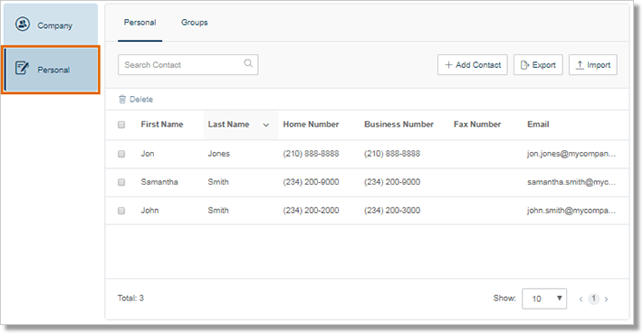Screen dimensions: 644x335
Task: Click the Export button
Action: [x=538, y=65]
